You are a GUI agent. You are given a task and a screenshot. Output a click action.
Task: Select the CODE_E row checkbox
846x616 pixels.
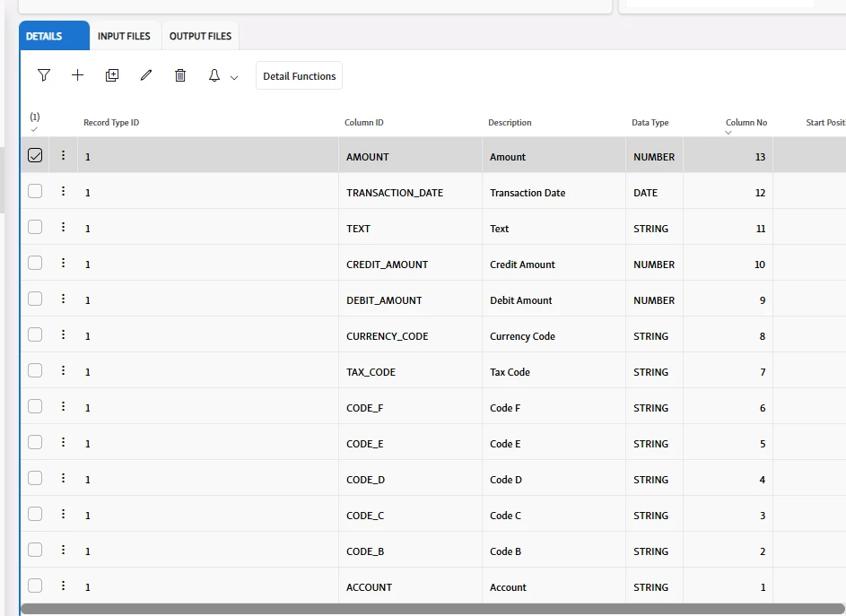tap(35, 442)
